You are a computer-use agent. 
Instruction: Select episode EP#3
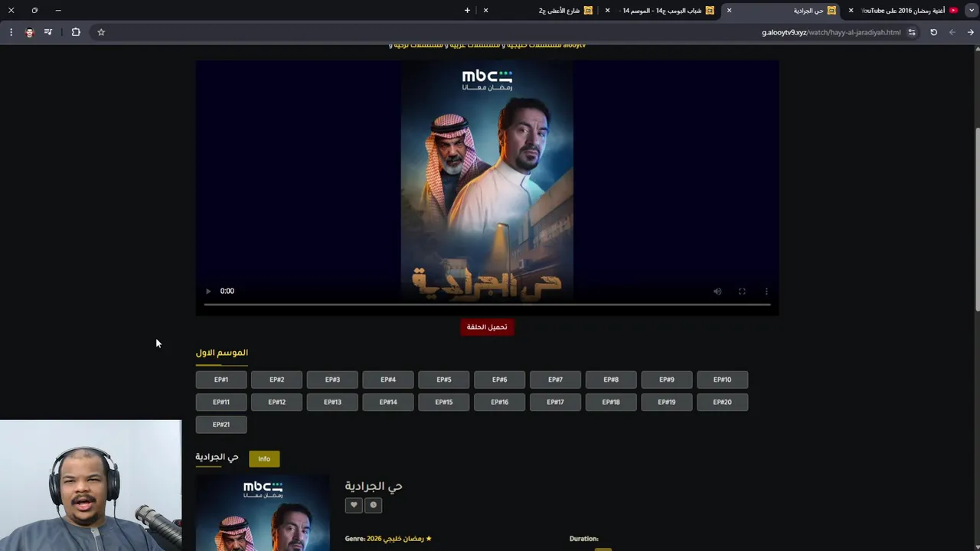(332, 380)
